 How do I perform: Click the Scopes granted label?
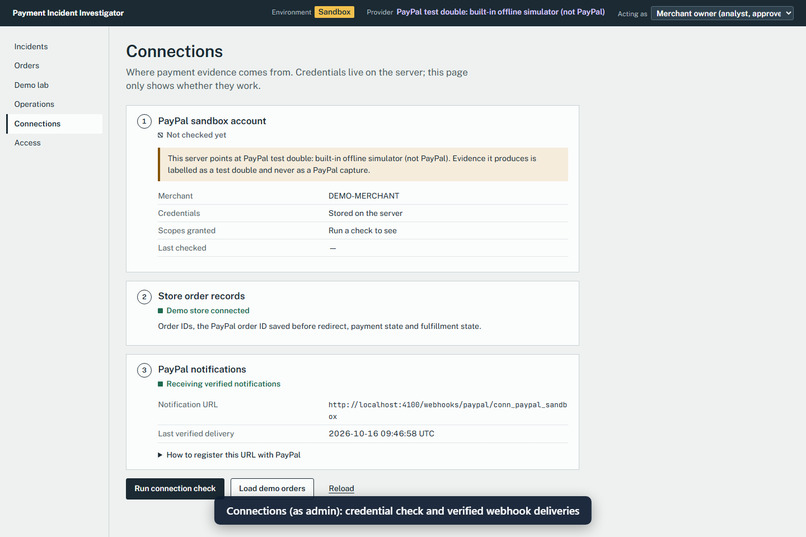(x=187, y=231)
